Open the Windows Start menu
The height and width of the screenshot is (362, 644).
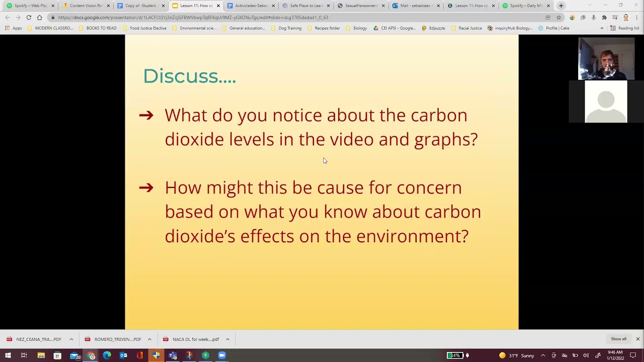(8, 355)
